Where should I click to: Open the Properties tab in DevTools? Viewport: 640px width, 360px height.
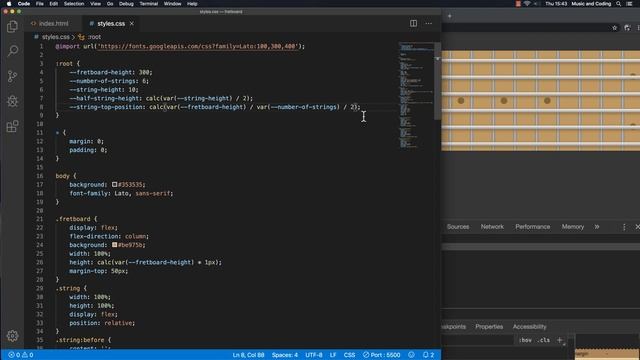click(x=489, y=327)
